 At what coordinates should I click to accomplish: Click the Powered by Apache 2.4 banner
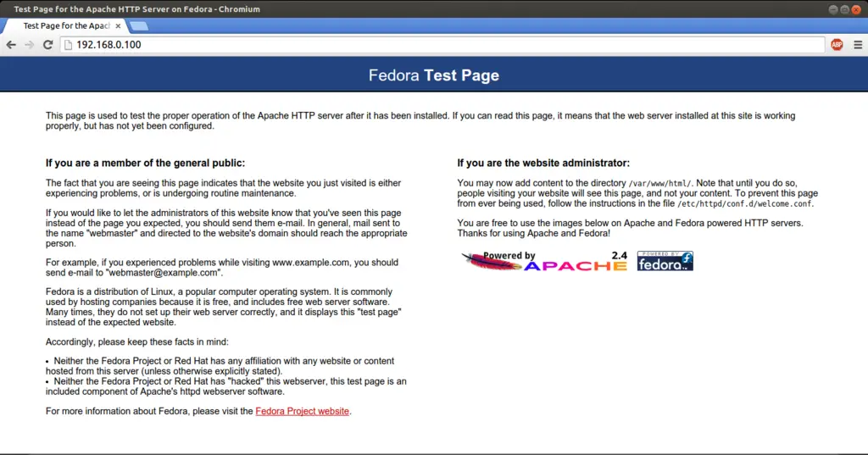pyautogui.click(x=545, y=261)
